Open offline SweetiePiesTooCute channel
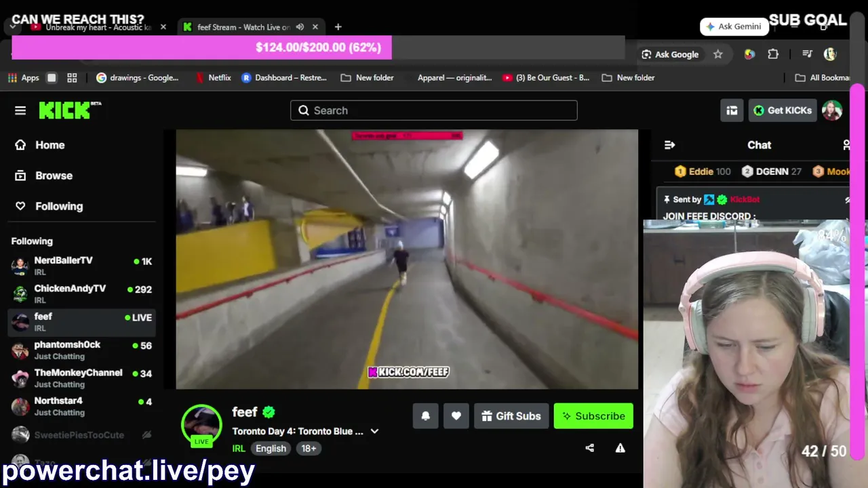 pos(81,434)
